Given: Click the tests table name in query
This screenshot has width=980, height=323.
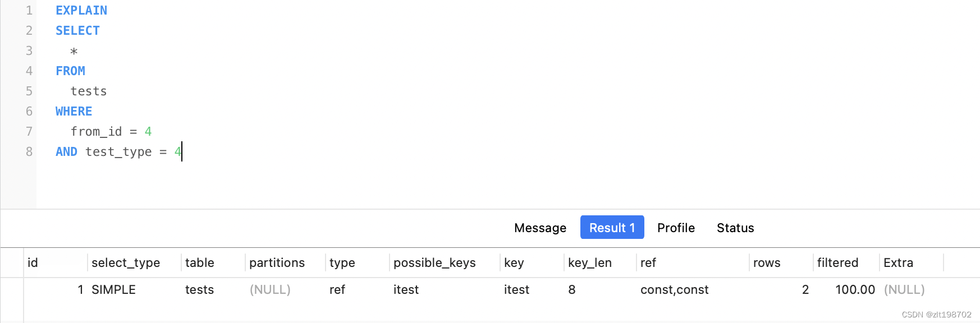Looking at the screenshot, I should 89,91.
